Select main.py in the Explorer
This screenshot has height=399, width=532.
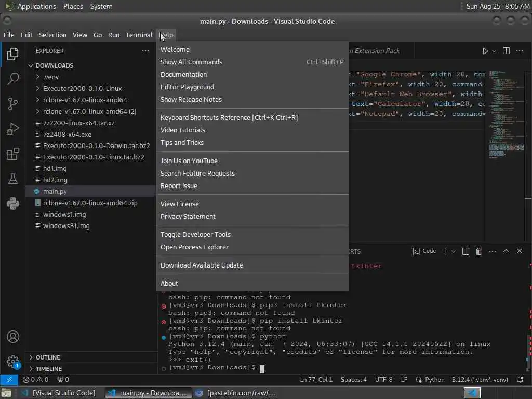90,191
